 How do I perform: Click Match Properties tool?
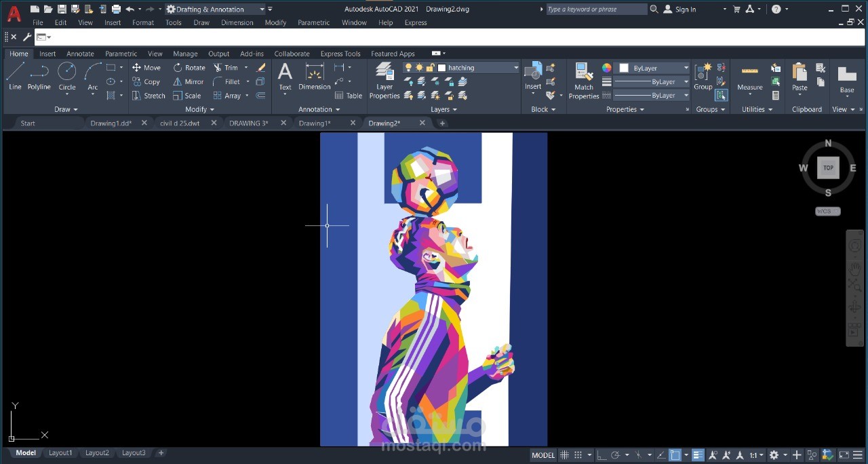coord(584,81)
